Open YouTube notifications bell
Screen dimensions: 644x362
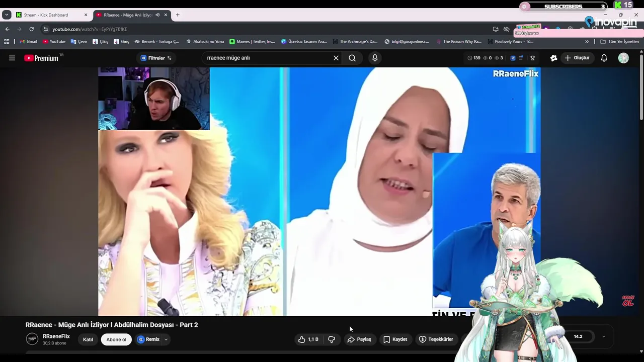click(604, 58)
